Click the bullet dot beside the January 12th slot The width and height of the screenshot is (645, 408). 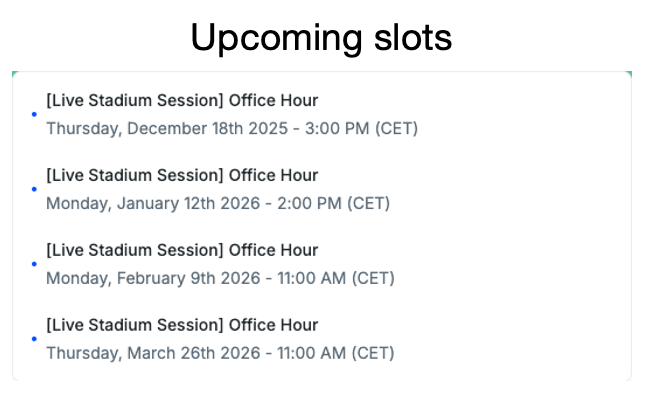34,189
